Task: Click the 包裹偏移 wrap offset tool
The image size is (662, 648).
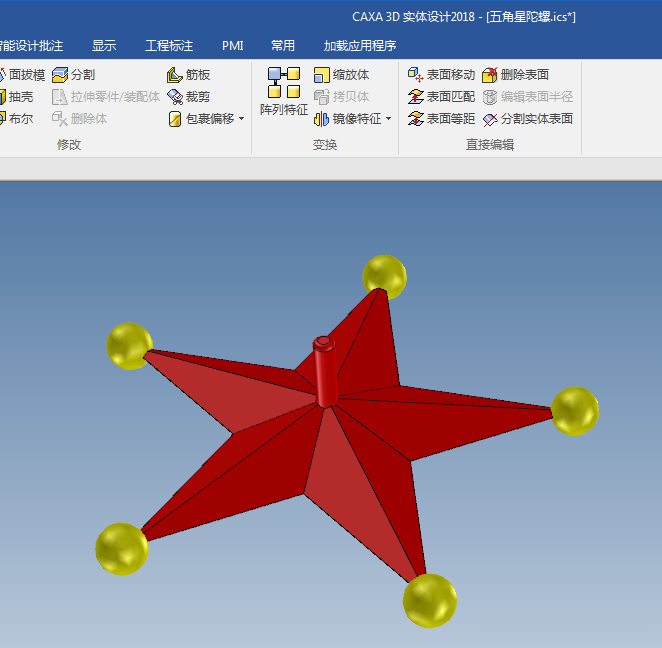Action: coord(201,119)
